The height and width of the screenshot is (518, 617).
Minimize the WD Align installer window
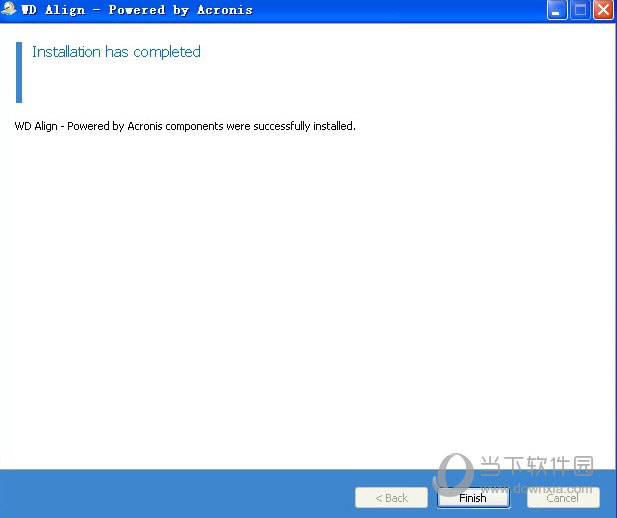point(557,10)
